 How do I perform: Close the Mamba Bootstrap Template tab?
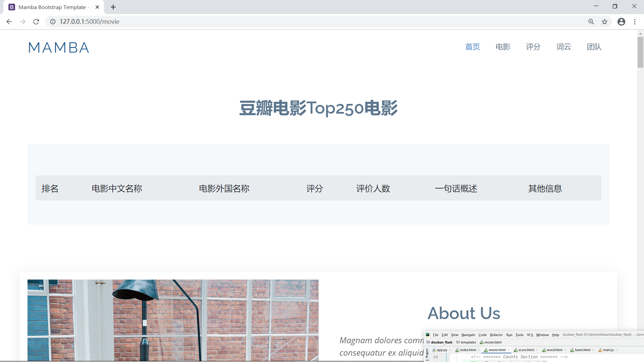pyautogui.click(x=97, y=7)
